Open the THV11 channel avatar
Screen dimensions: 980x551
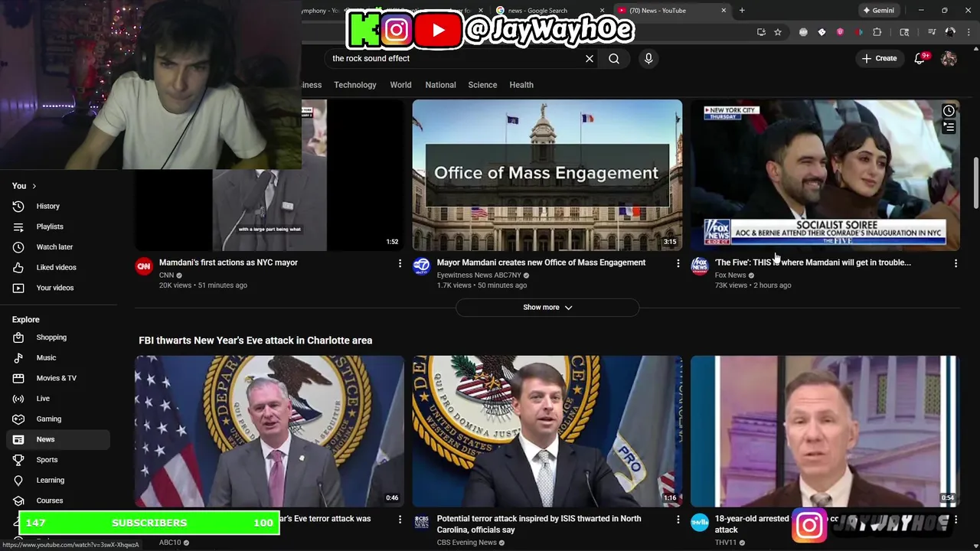pyautogui.click(x=700, y=522)
